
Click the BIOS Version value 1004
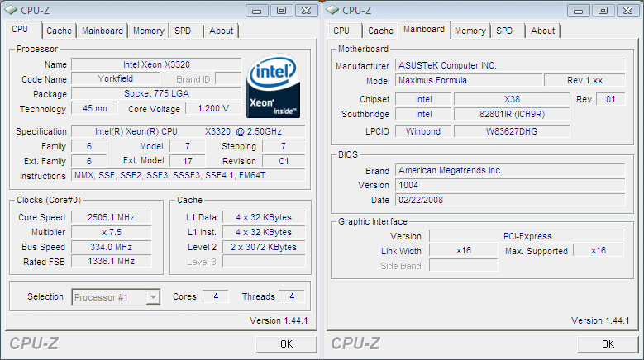click(510, 185)
